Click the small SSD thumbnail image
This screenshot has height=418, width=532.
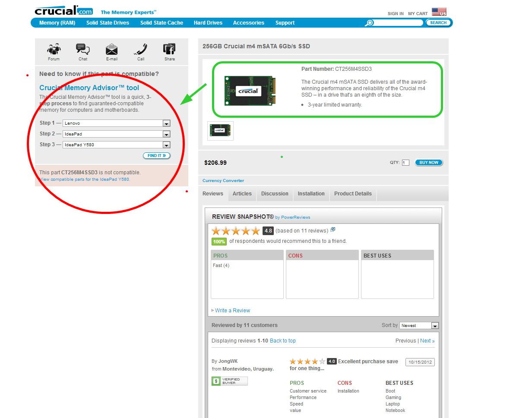(220, 131)
